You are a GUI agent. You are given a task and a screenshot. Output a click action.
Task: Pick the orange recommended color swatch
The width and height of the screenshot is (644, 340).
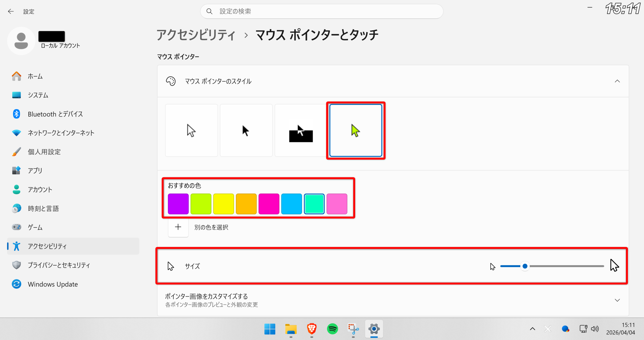pos(246,204)
